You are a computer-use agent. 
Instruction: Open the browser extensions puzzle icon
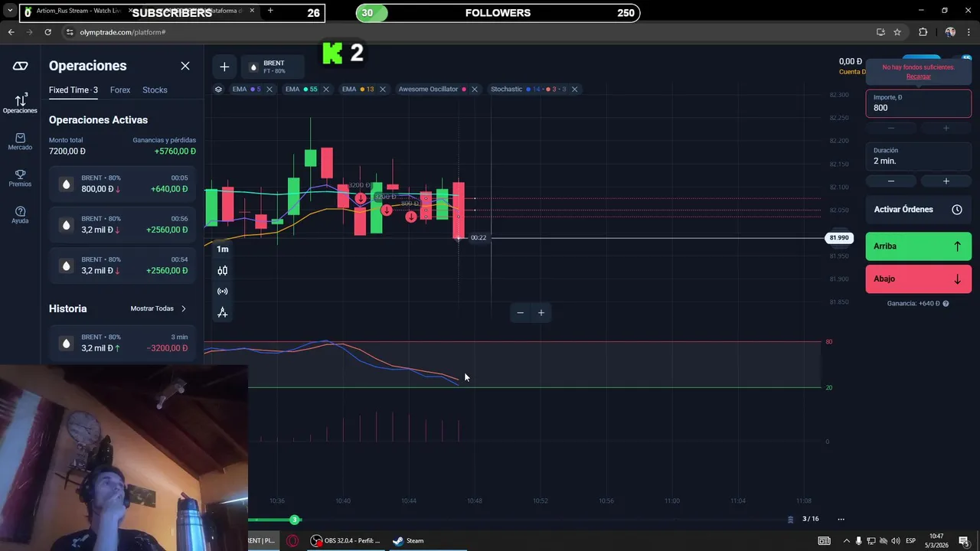(923, 32)
